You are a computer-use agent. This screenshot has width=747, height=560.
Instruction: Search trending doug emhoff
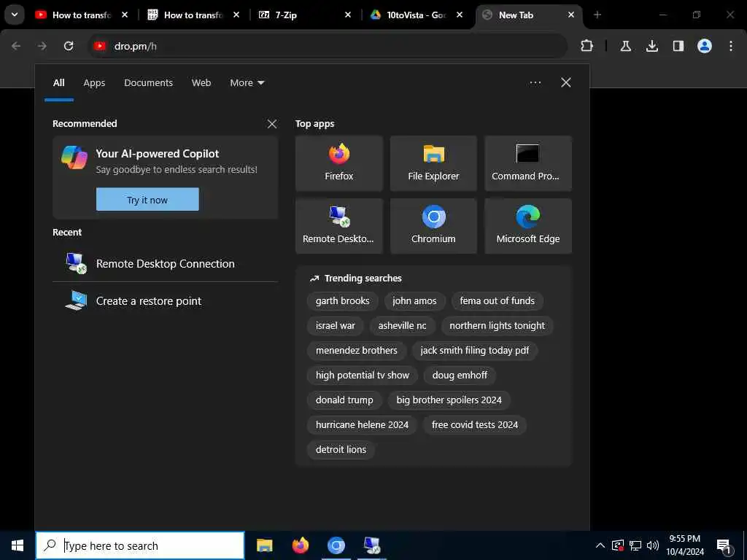point(460,376)
